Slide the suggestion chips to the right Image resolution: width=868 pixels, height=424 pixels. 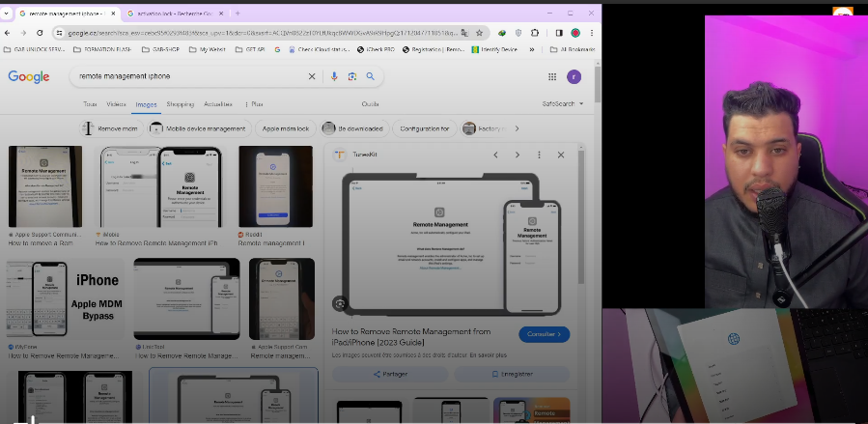pos(518,128)
